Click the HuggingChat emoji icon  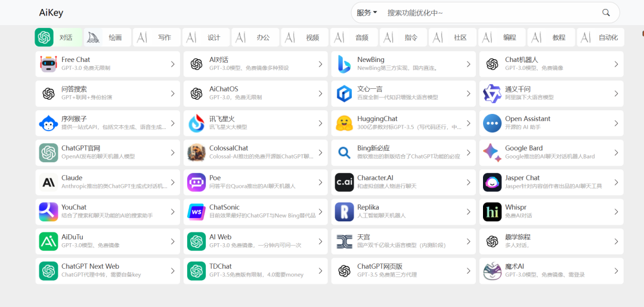[x=344, y=123]
